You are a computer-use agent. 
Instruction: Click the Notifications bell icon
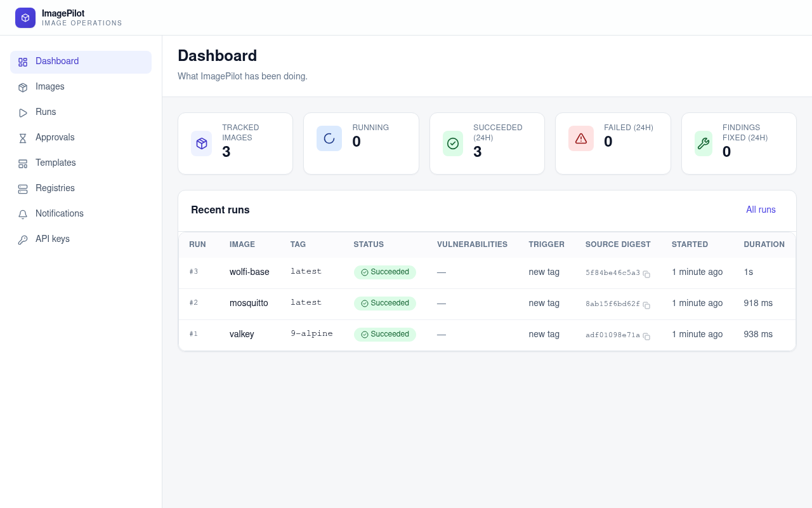[23, 214]
